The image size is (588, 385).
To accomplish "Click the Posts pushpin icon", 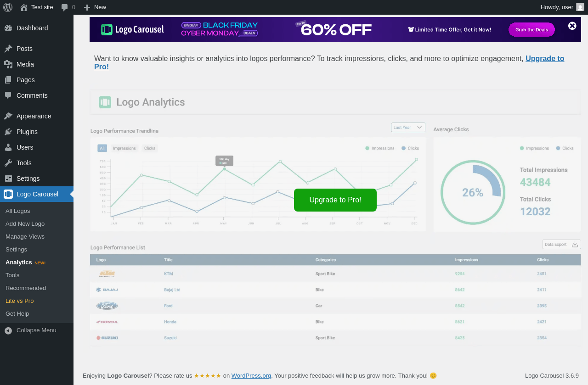I will click(x=8, y=49).
